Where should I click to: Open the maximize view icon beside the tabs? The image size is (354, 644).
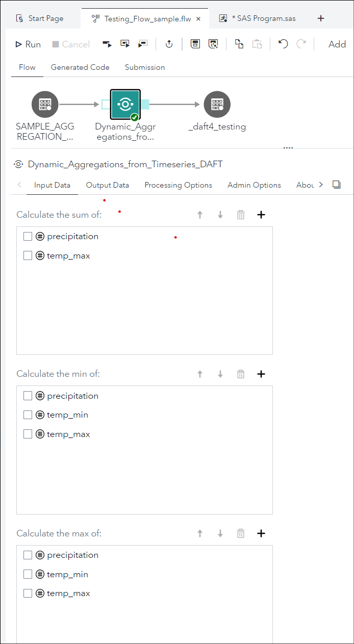point(336,185)
